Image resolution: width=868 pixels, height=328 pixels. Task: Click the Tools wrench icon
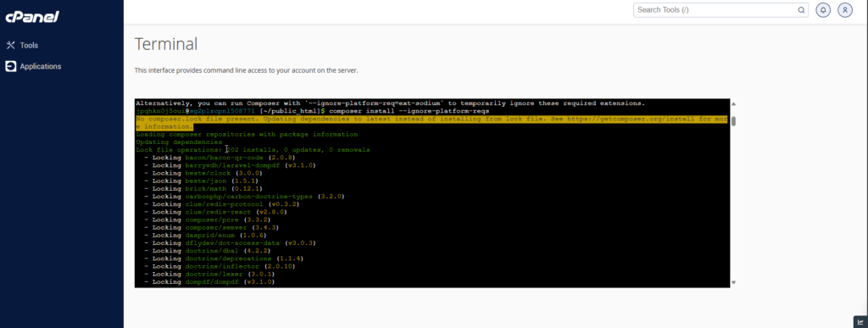tap(10, 46)
